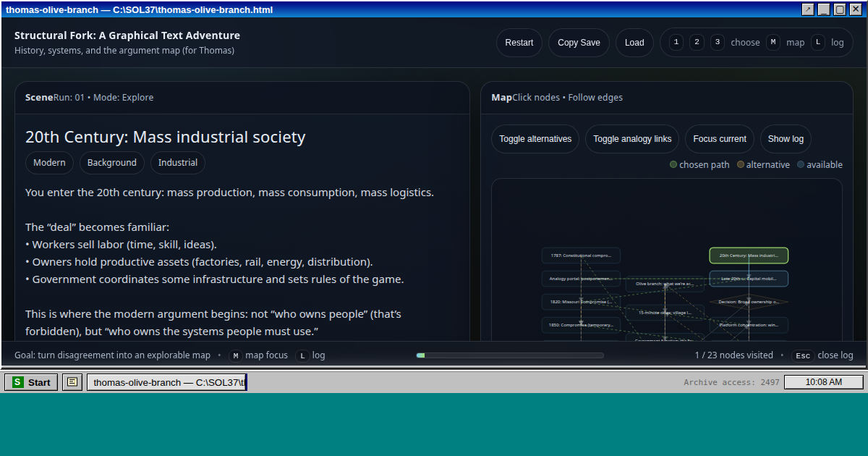Viewport: 868px width, 456px height.
Task: Click the key hint 2 badge
Action: point(697,42)
